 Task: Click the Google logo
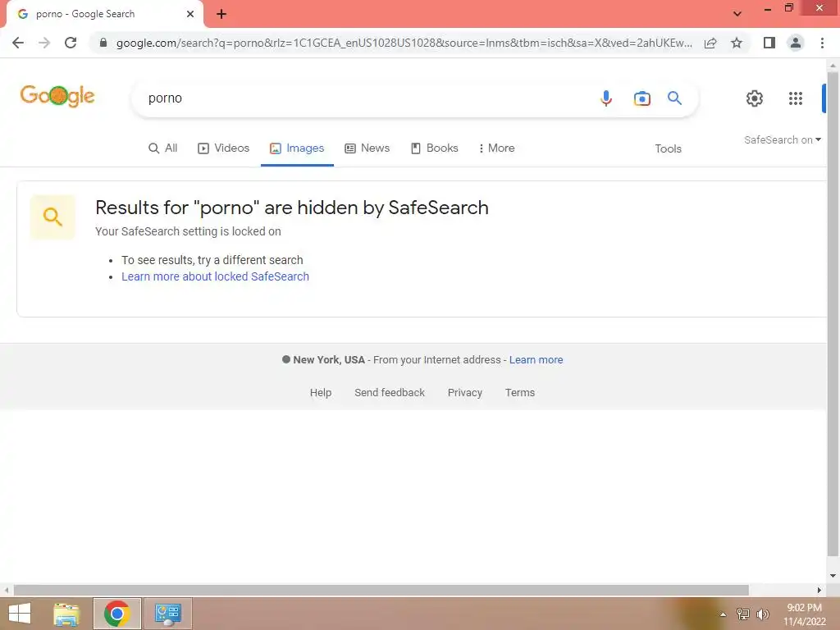57,96
